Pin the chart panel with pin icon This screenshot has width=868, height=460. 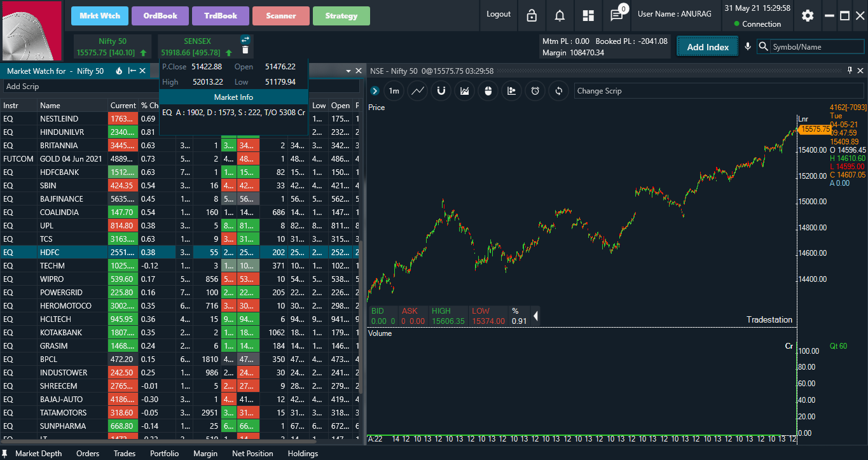[850, 71]
